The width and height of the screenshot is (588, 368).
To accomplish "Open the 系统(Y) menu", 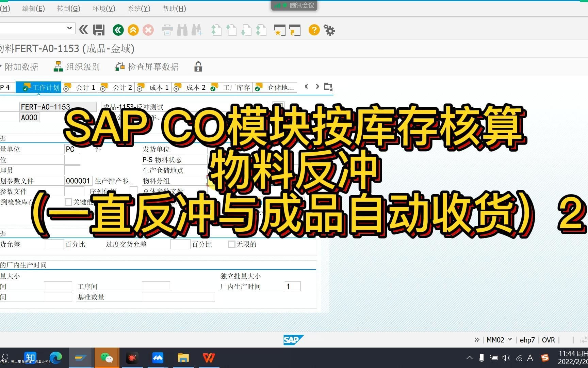I will [139, 9].
